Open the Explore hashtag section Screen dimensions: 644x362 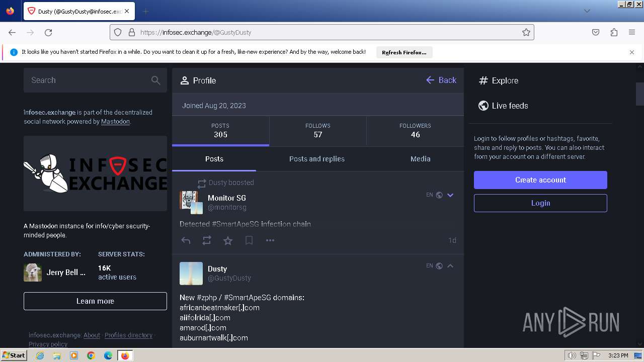coord(499,80)
